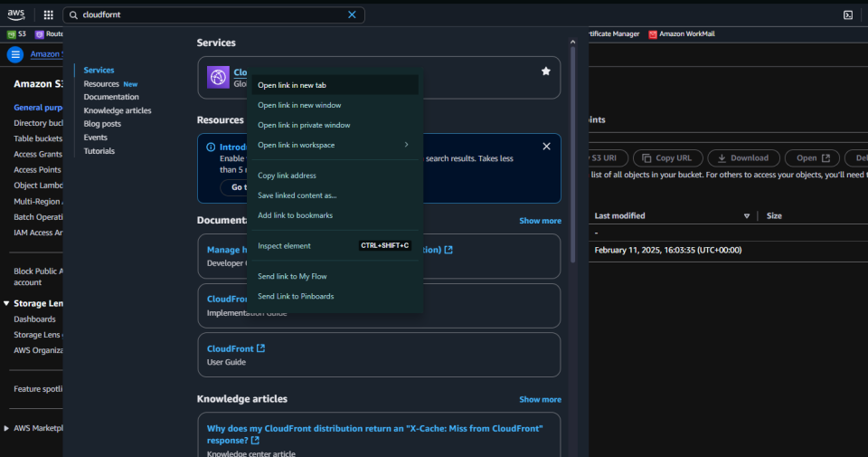Screen dimensions: 868x457
Task: Choose Add link to bookmarks
Action: pyautogui.click(x=335, y=215)
